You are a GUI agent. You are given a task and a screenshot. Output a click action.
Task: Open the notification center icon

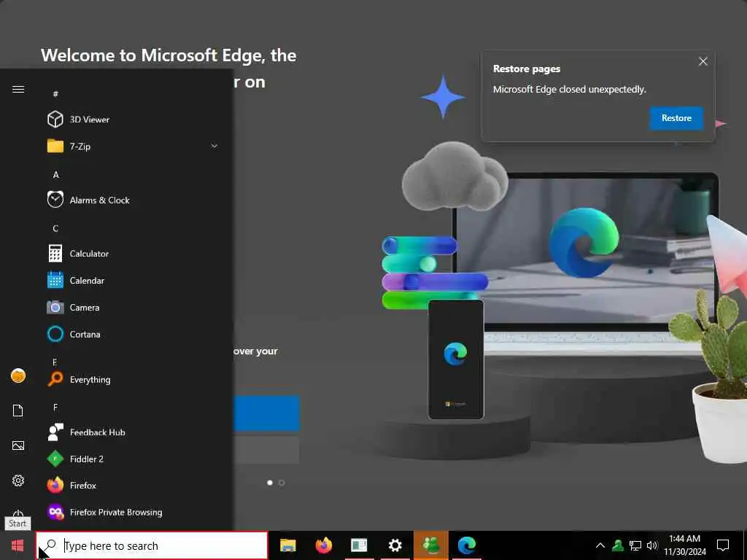coord(723,545)
